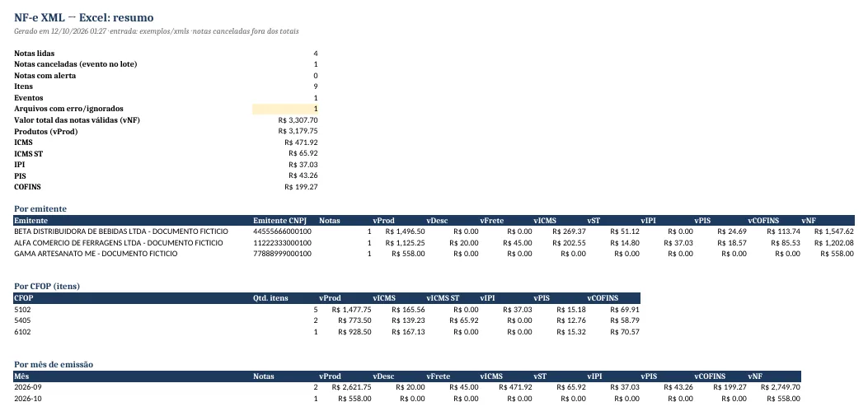The width and height of the screenshot is (868, 416).
Task: Select the 'vFrete' header in the emitente table
Action: [x=491, y=221]
